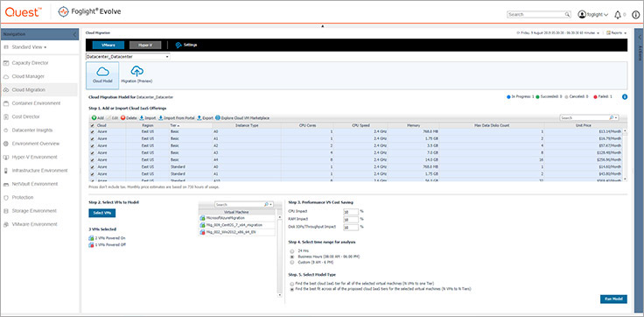644x317 pixels.
Task: Sort by the Instance Type column header
Action: [247, 125]
